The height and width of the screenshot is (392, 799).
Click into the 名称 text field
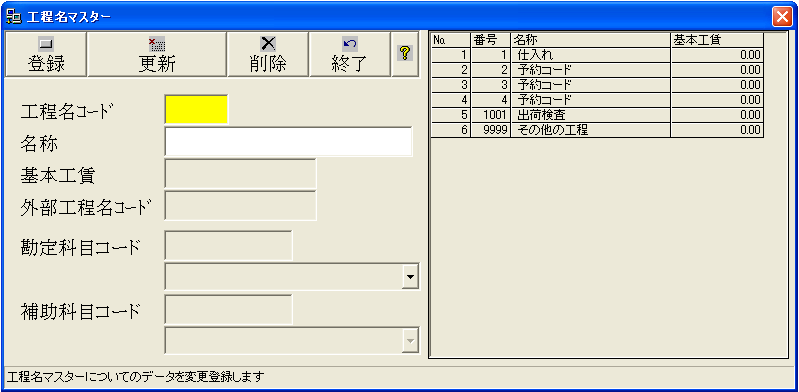coord(288,141)
